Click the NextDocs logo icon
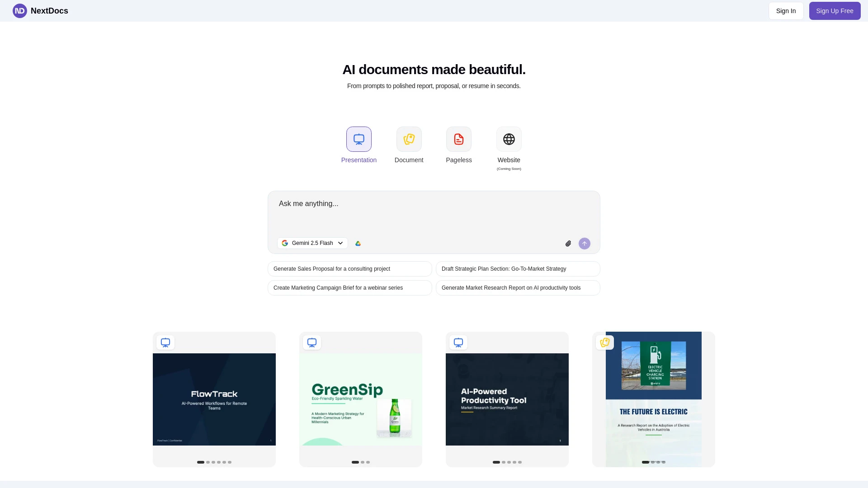868x488 pixels. click(x=19, y=10)
